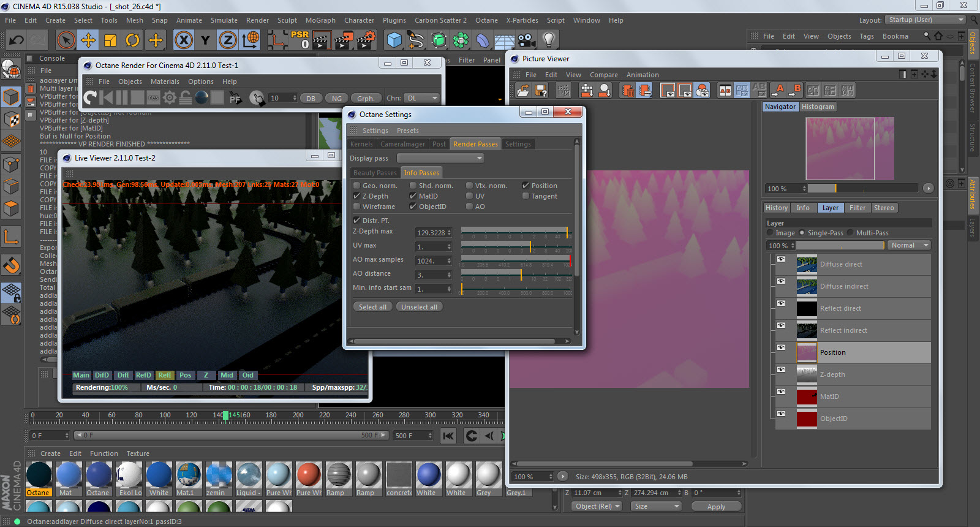The image size is (980, 527).
Task: Click the AO distance slider
Action: 516,274
